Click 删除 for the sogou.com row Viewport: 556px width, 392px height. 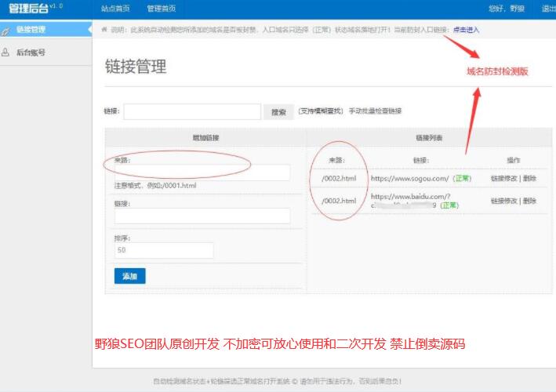(x=530, y=179)
